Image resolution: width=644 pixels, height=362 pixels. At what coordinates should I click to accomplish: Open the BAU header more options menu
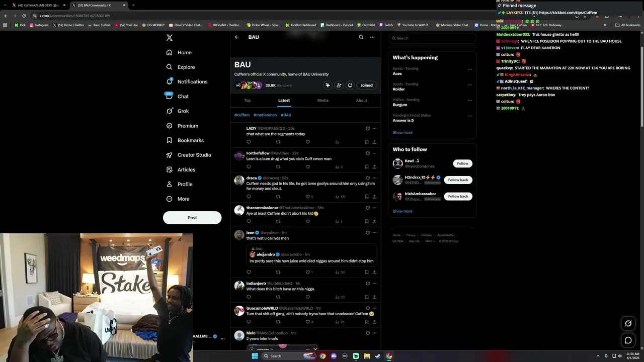coord(372,37)
